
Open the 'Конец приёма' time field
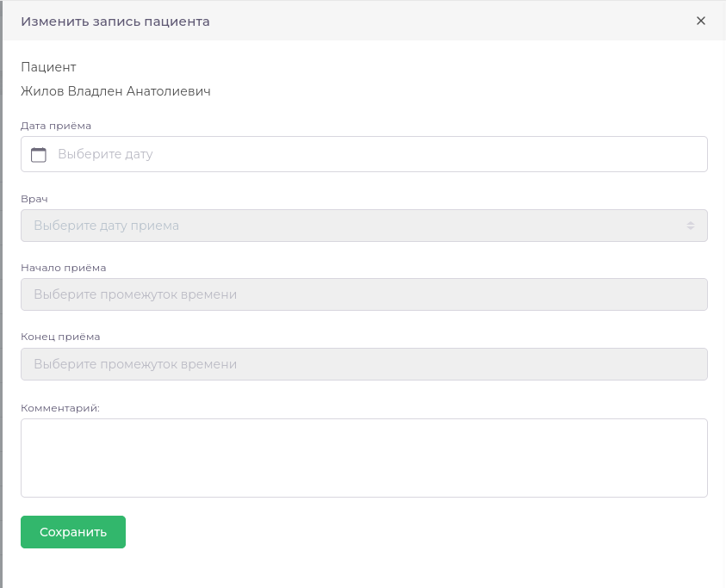coord(363,364)
